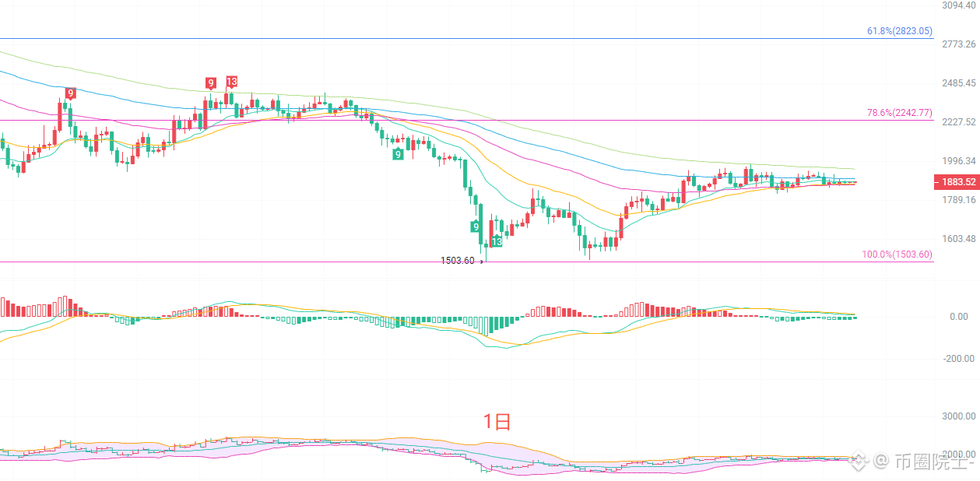Click the 1503.60 low price label
This screenshot has width=980, height=481.
(458, 262)
